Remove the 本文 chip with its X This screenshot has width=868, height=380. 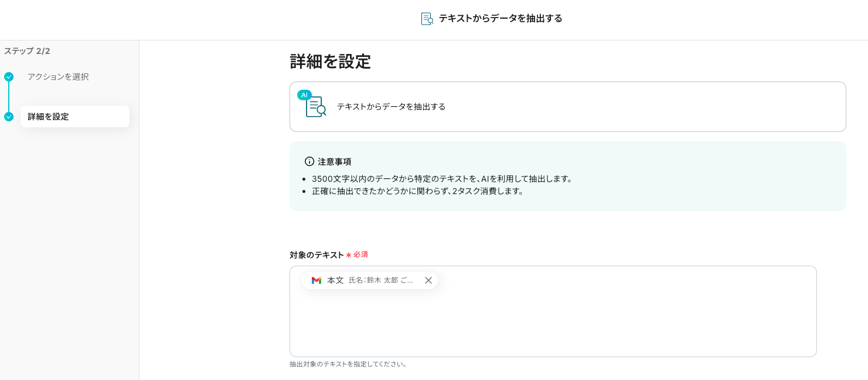tap(428, 280)
